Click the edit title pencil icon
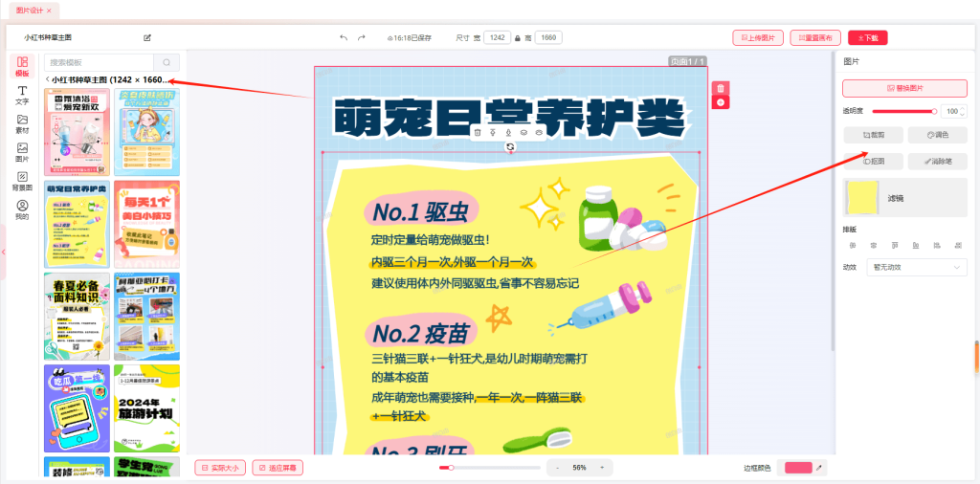Screen dimensions: 980x484 (147, 37)
